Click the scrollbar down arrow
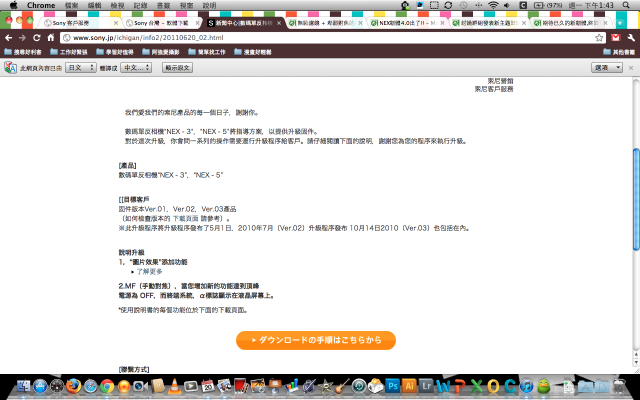Viewport: 640px width, 400px height. [636, 362]
